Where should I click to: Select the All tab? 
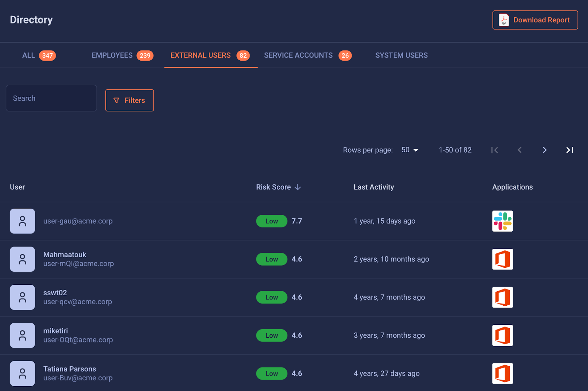click(39, 55)
